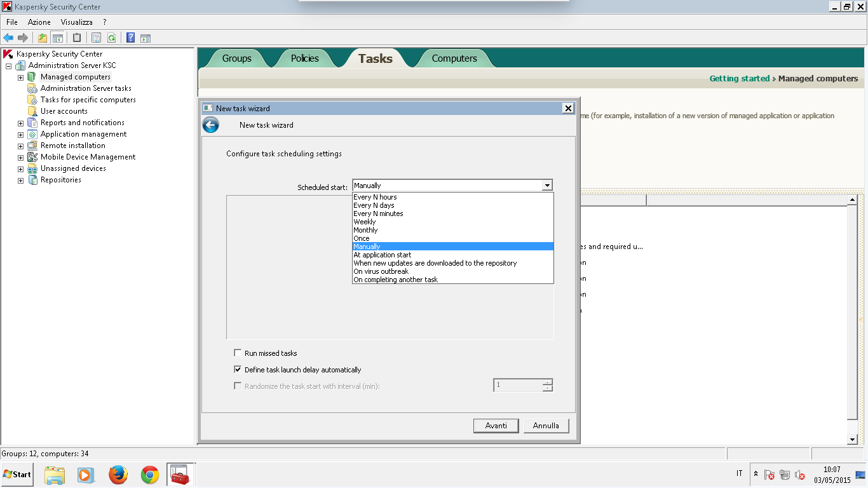Toggle the Show/Hide action pane toolbar icon

[x=146, y=37]
